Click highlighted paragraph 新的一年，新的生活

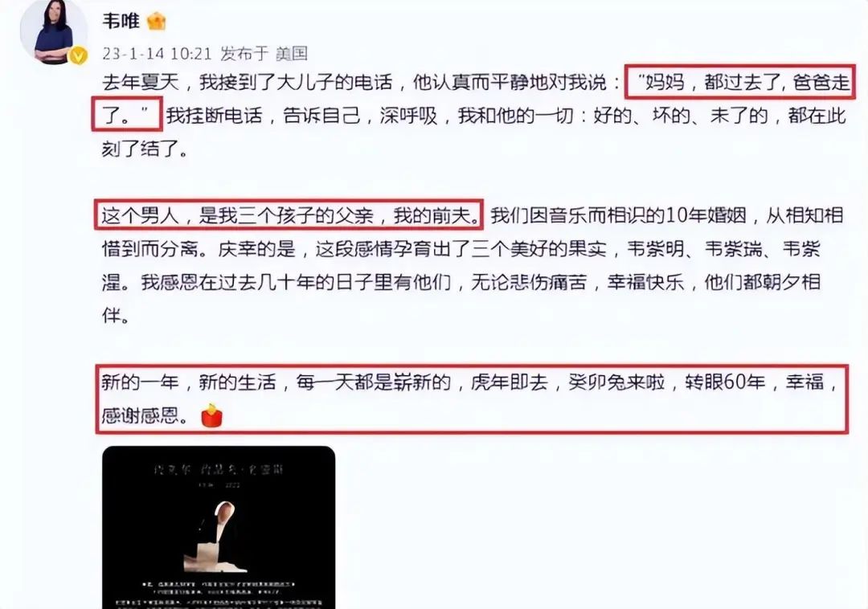tap(472, 399)
